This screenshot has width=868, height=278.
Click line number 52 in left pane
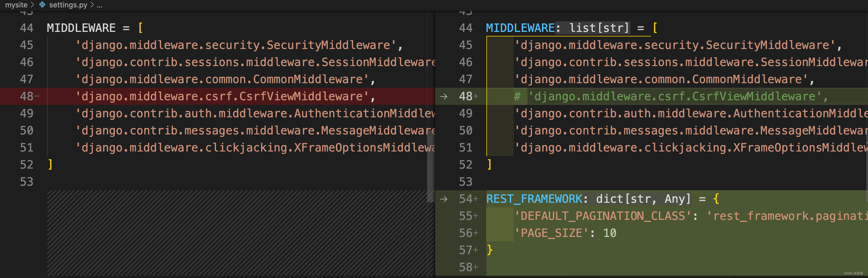point(26,165)
